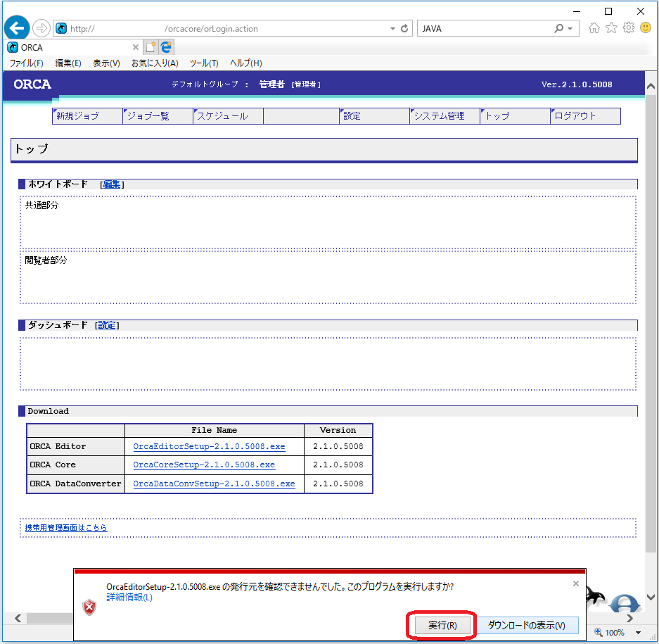Open the スケジュール navigation item
Viewport: 659px width, 644px height.
[x=228, y=116]
